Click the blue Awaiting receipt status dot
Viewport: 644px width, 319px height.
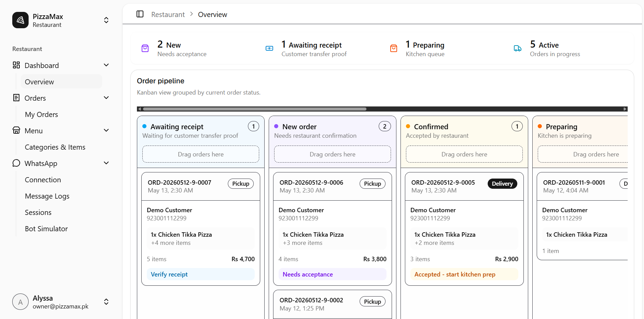144,126
